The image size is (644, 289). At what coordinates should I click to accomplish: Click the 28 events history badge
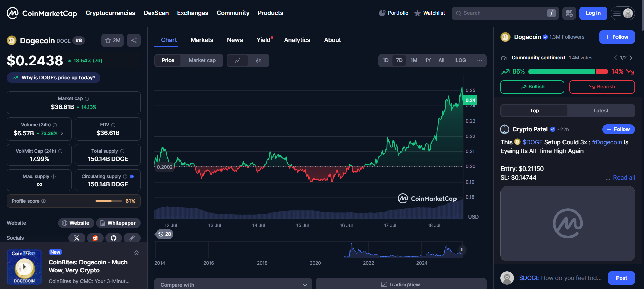(x=164, y=234)
